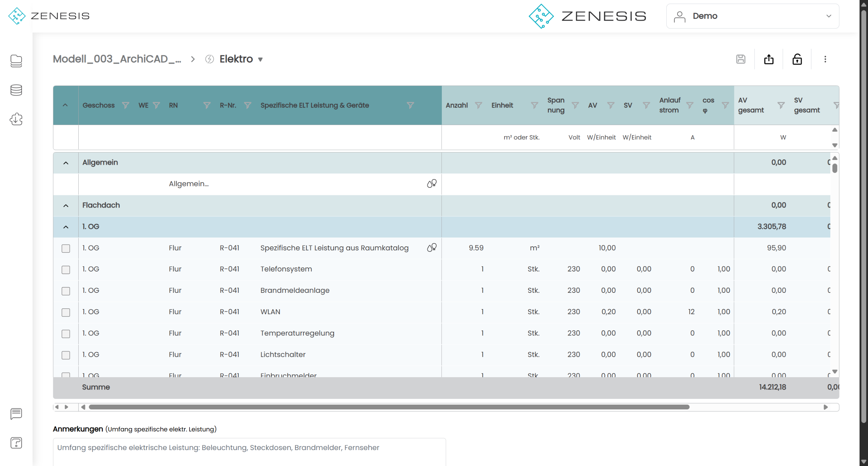Click the ZENESIS logo at top left

pos(49,16)
